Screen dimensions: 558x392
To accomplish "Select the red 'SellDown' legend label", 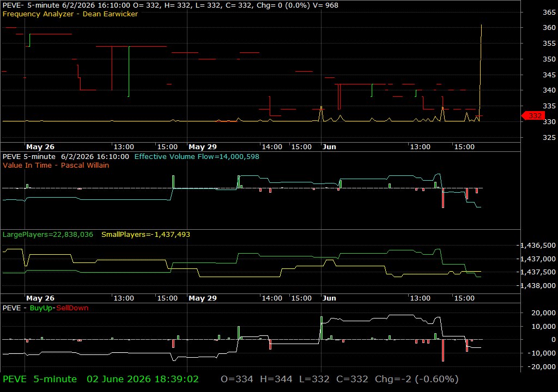I will point(72,308).
